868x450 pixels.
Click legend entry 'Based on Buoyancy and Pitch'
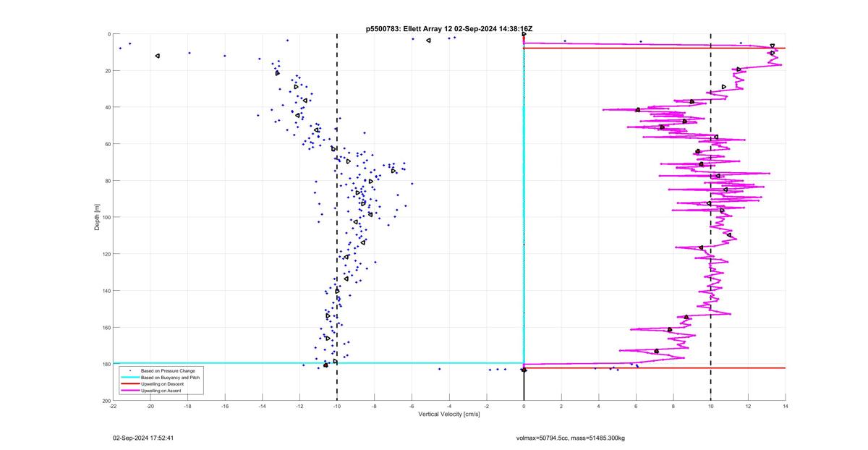point(171,378)
